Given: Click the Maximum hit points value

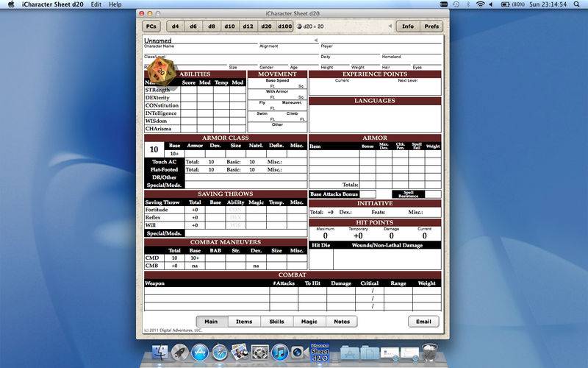Looking at the screenshot, I should coord(325,236).
